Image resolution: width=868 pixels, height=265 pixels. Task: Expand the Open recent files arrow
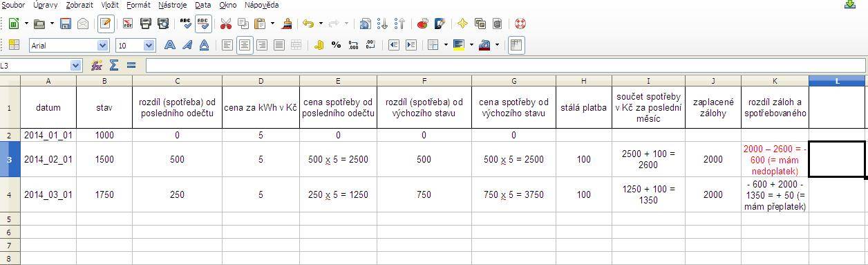coord(53,24)
